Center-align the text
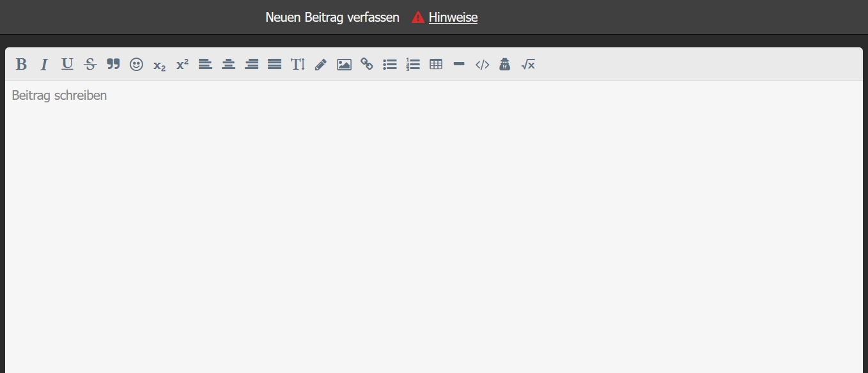Screen dimensions: 868x373 [x=228, y=64]
